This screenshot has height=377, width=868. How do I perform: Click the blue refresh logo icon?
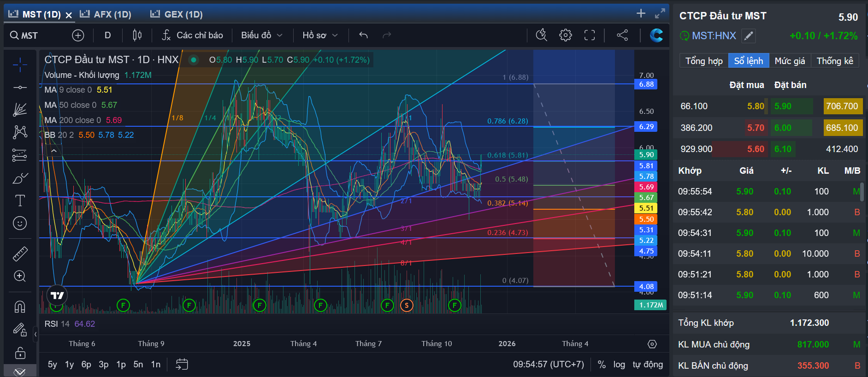click(x=656, y=35)
